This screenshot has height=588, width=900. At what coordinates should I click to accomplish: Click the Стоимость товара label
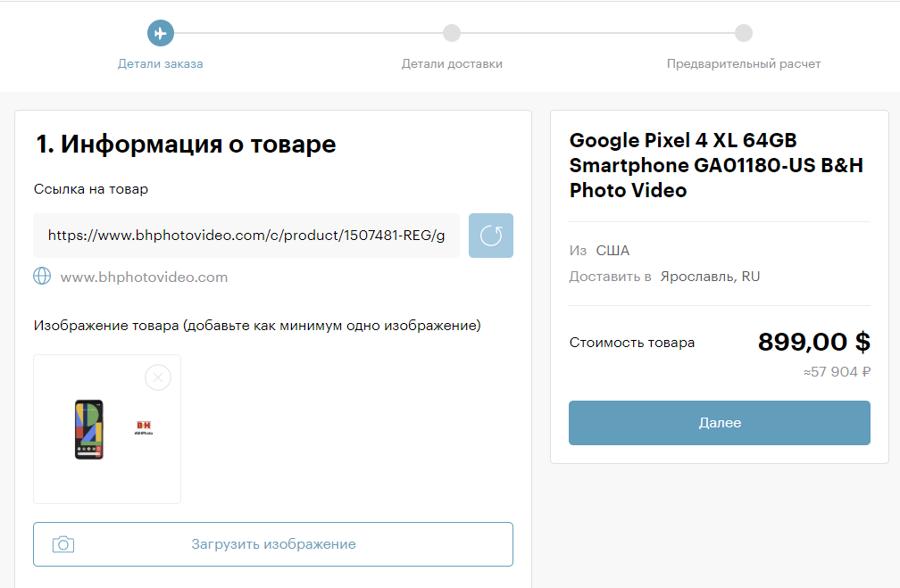click(x=632, y=343)
